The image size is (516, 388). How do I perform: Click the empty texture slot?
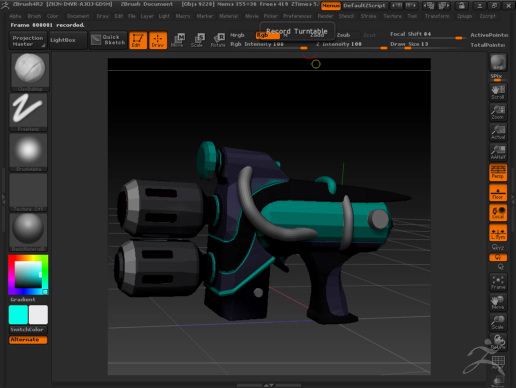[x=28, y=192]
